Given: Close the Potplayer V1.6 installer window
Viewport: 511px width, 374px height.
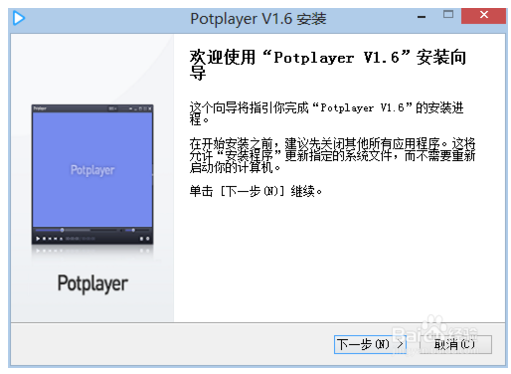Looking at the screenshot, I should [484, 16].
